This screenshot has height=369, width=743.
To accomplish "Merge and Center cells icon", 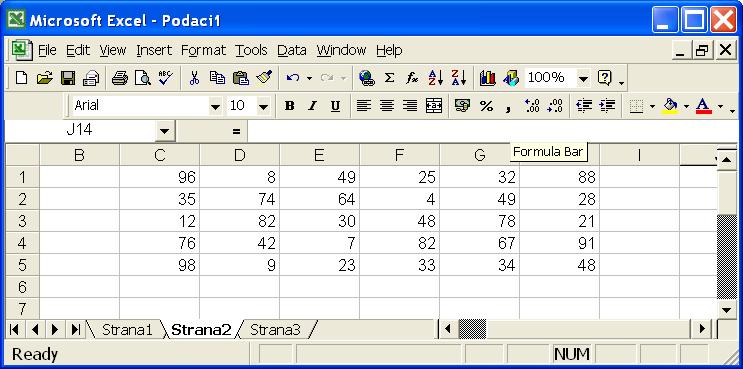I will click(x=434, y=106).
